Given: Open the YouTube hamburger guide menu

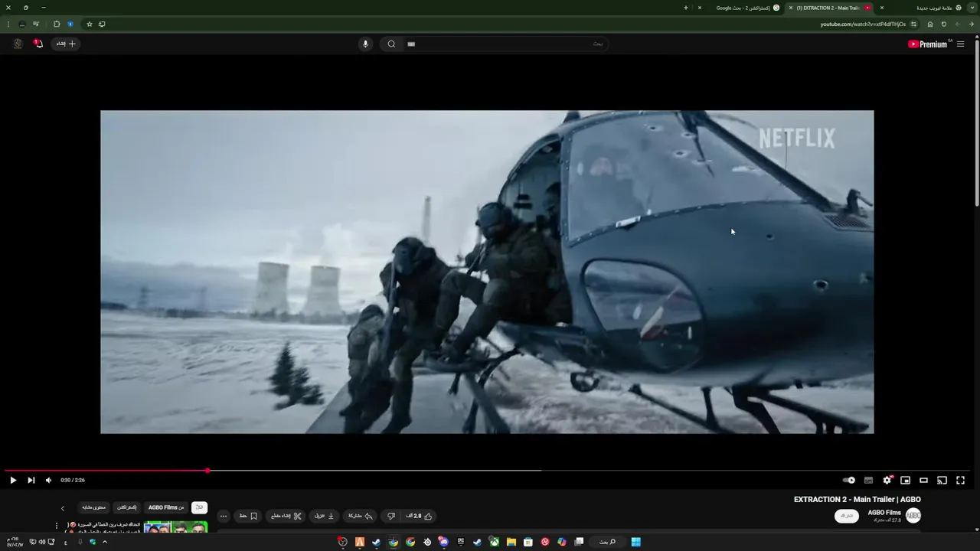Looking at the screenshot, I should point(960,44).
